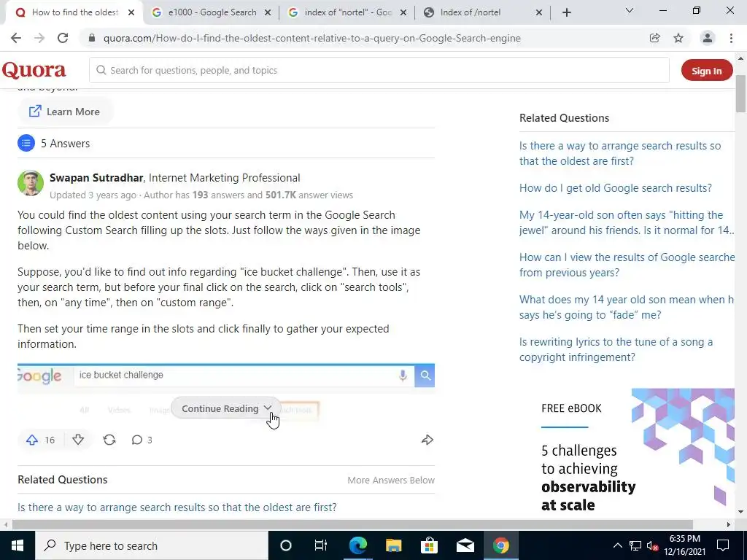Viewport: 747px width, 560px height.
Task: Open 'Is rewriting lyrics to the tune' question
Action: (616, 349)
